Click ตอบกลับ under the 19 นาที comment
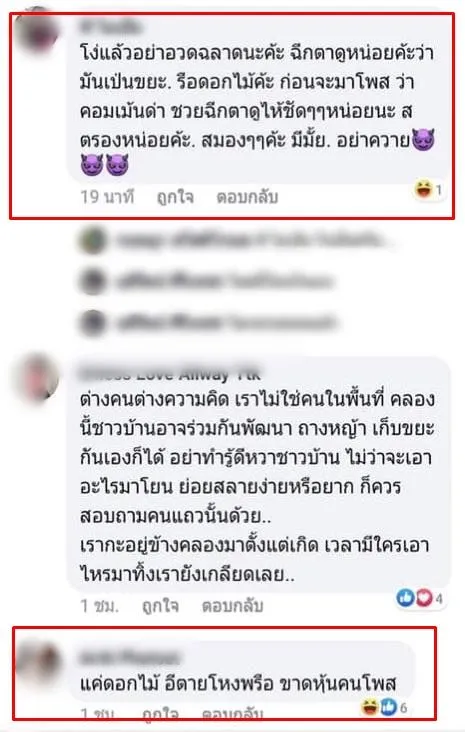 point(247,197)
